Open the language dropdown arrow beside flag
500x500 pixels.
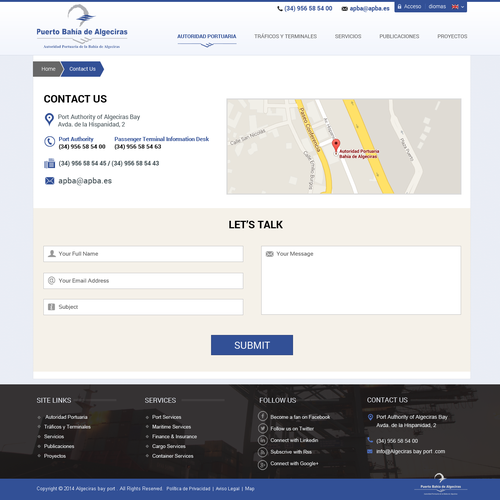462,7
